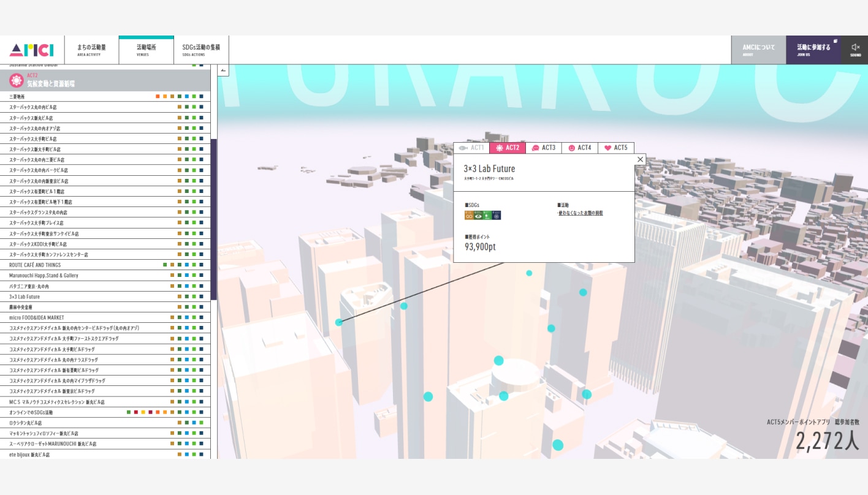Click the ACT3 speech bubble icon
Image resolution: width=868 pixels, height=495 pixels.
click(535, 148)
